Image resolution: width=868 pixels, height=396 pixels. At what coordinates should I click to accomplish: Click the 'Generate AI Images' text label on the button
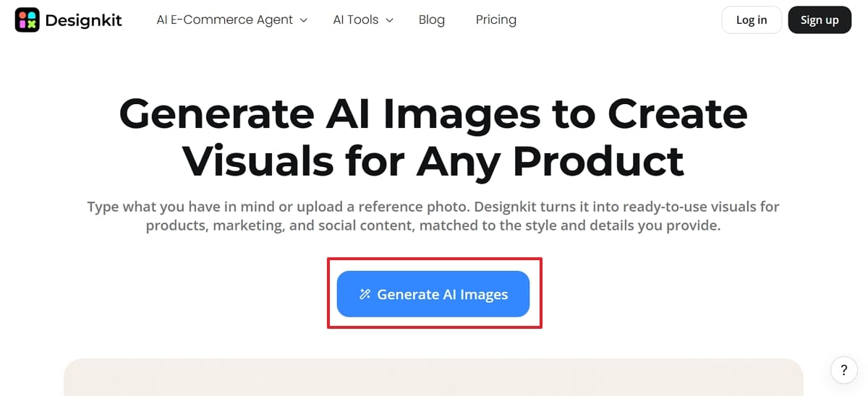(443, 294)
